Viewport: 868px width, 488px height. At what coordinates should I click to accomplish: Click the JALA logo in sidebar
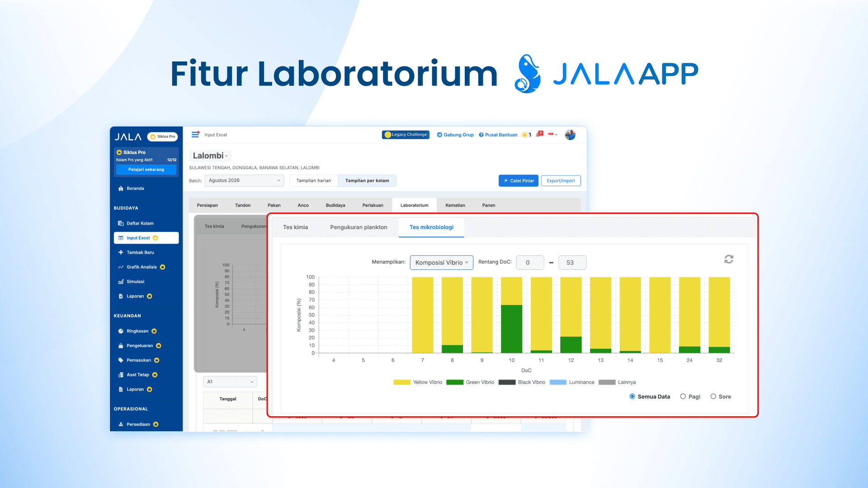pyautogui.click(x=128, y=137)
